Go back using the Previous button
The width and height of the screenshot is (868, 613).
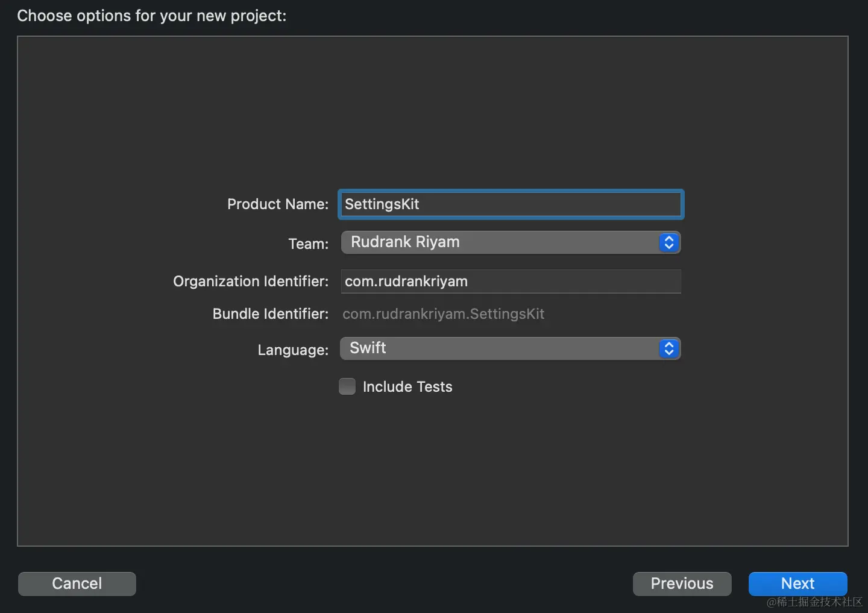682,583
